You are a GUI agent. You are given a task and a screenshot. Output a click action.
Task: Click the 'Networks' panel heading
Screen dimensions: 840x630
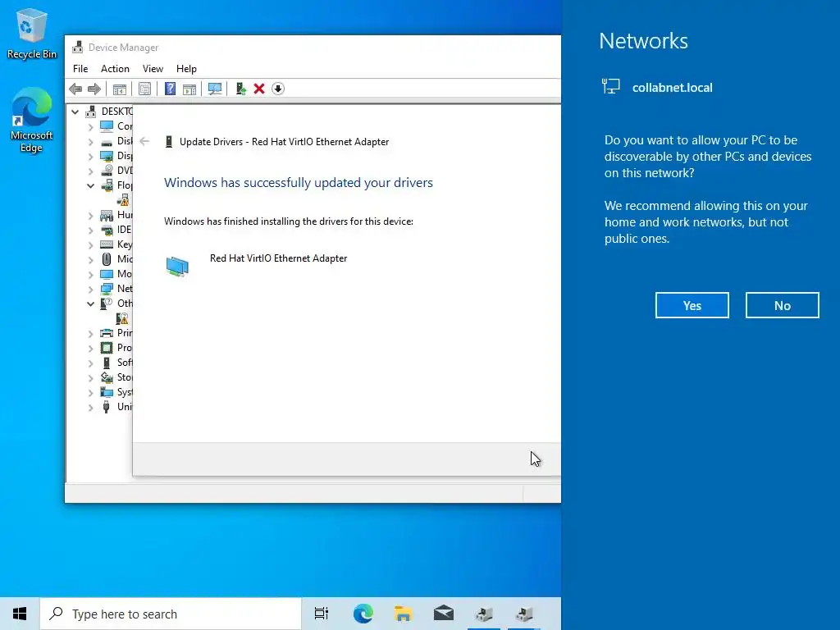tap(643, 41)
